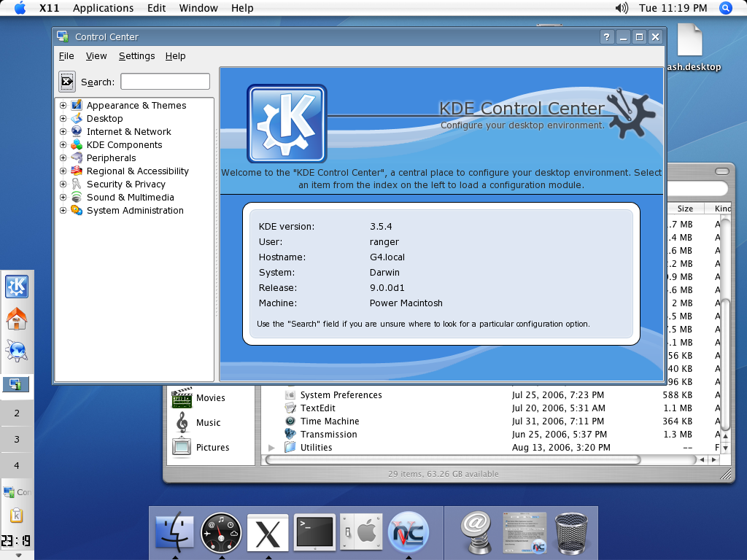Click the KDE Components icon
This screenshot has width=747, height=560.
(x=77, y=145)
